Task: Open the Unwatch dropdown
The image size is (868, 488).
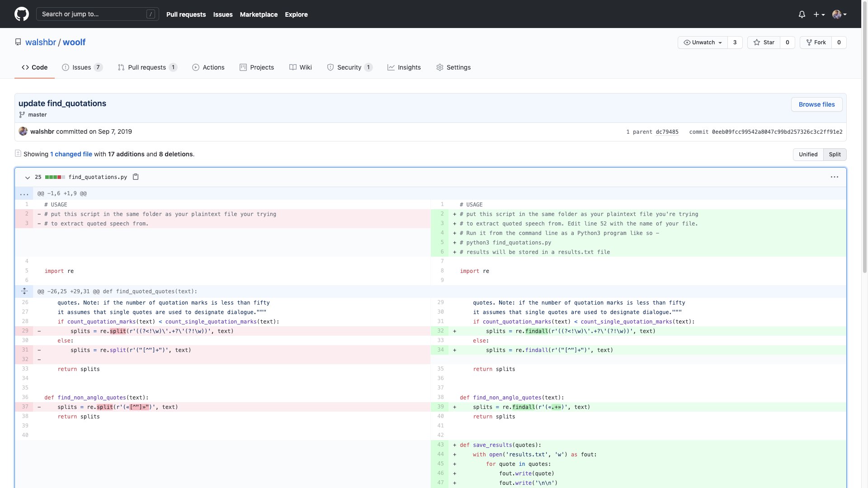Action: [703, 42]
